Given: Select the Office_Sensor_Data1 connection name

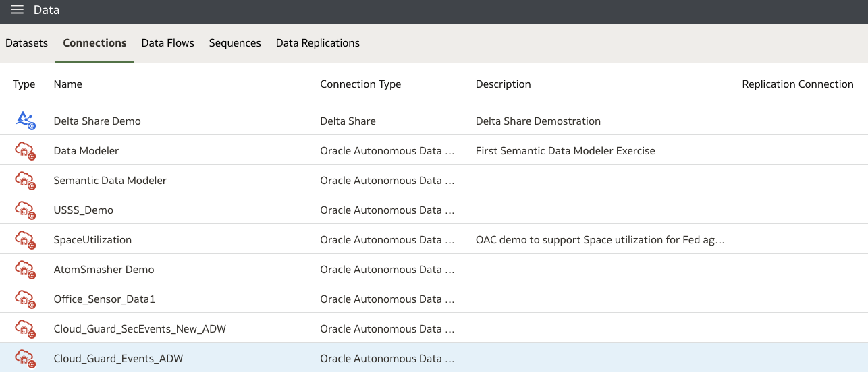Looking at the screenshot, I should [105, 299].
